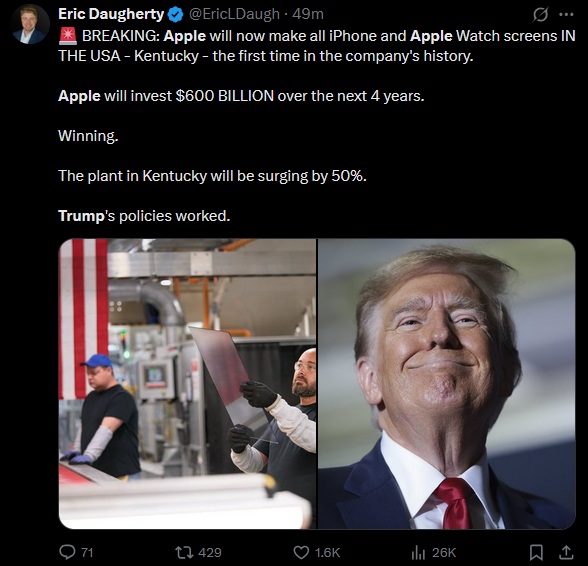Repost this tweet via retweet icon
This screenshot has width=588, height=566.
184,552
